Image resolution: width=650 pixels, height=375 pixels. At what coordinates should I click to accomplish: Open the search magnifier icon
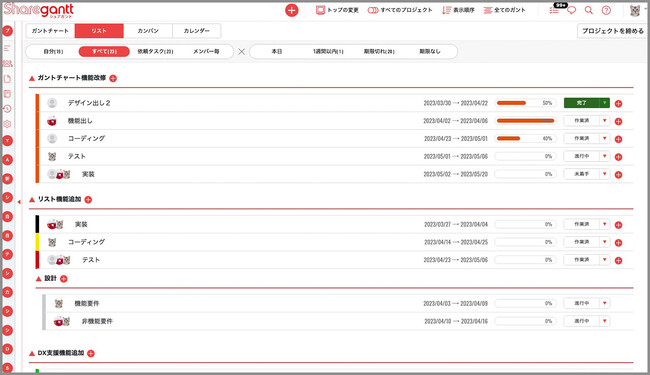pyautogui.click(x=589, y=10)
